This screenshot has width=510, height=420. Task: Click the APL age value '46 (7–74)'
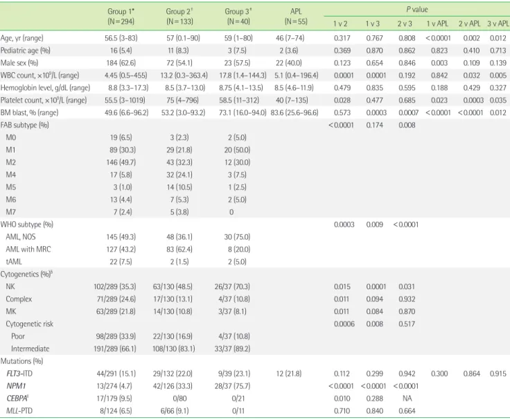pos(290,38)
